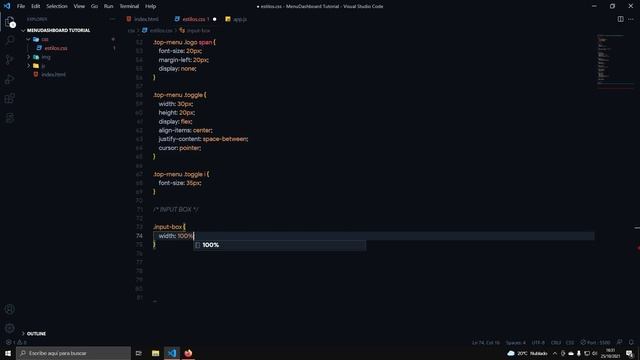Open the Selection menu
This screenshot has width=640, height=360.
[x=57, y=6]
